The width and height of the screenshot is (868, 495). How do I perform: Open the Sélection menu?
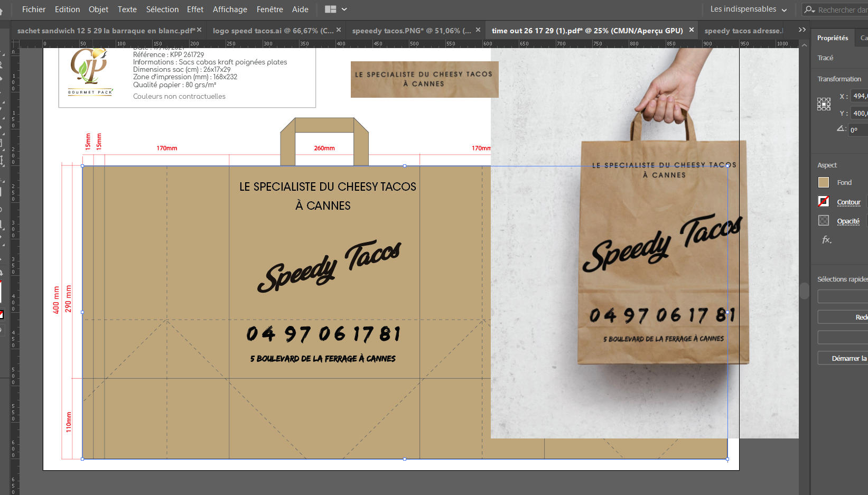(162, 10)
